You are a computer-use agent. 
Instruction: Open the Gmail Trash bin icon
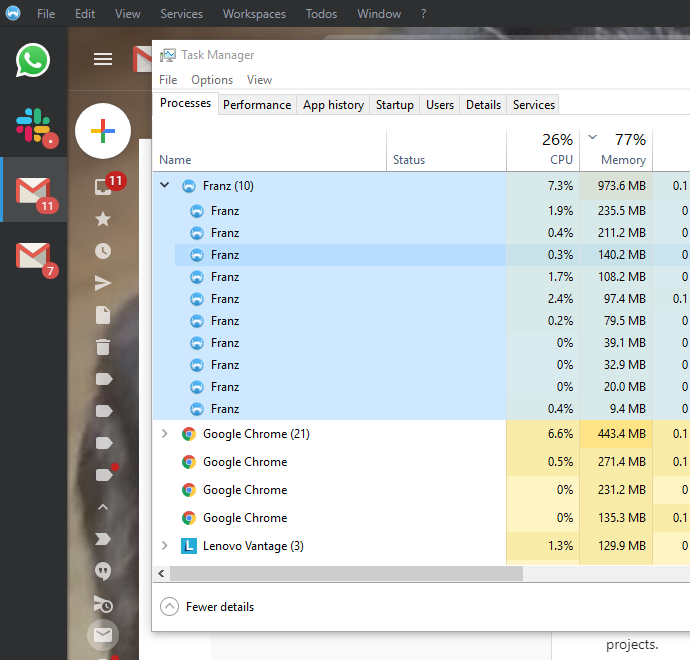pos(103,347)
